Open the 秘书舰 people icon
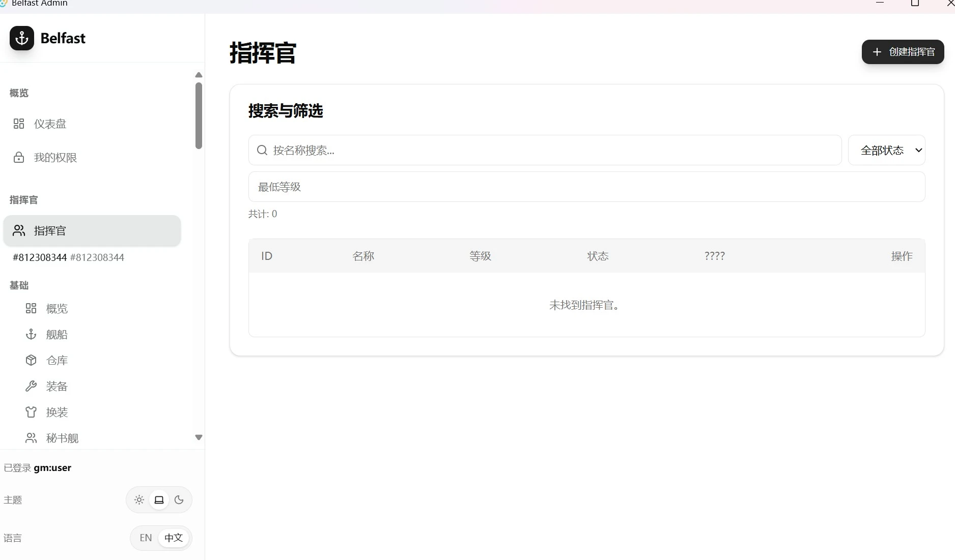 [31, 438]
